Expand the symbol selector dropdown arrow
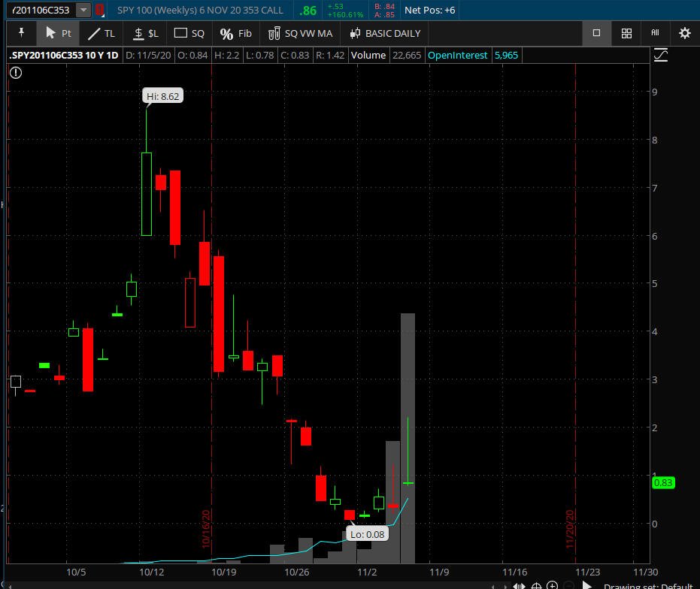The height and width of the screenshot is (589, 700). [x=83, y=11]
